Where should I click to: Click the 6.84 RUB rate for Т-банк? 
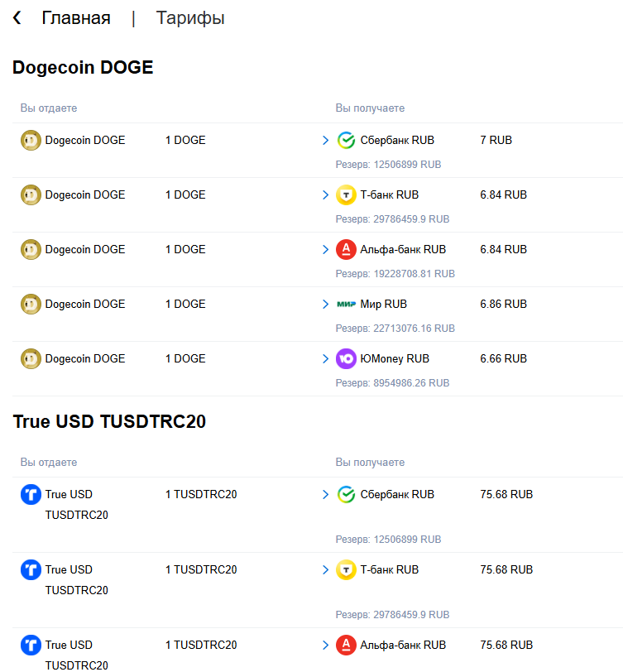pos(504,194)
